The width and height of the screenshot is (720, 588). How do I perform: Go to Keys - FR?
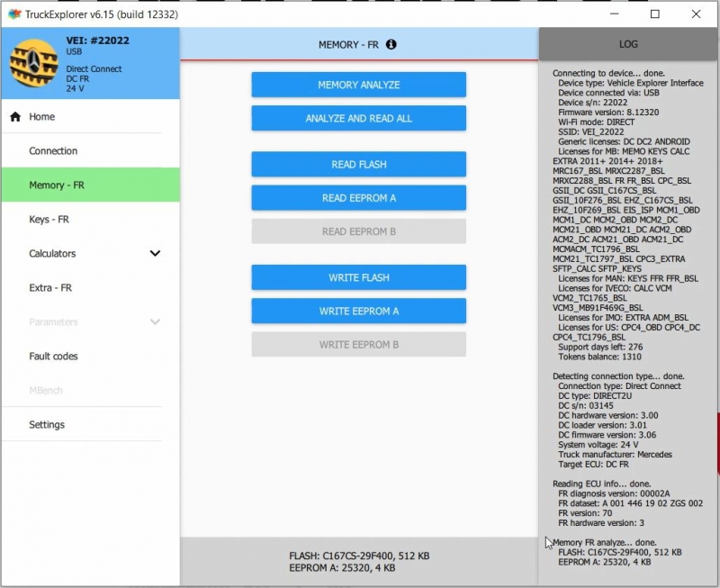click(90, 219)
